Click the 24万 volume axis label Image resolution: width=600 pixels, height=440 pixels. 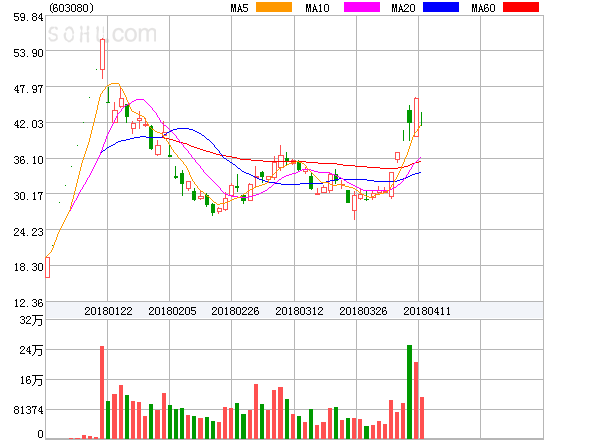tap(31, 350)
